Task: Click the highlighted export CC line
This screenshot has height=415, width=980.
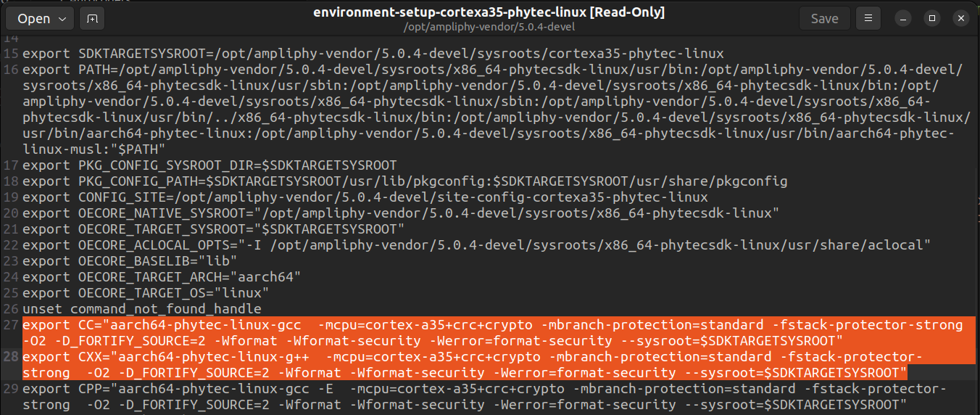Action: point(499,332)
